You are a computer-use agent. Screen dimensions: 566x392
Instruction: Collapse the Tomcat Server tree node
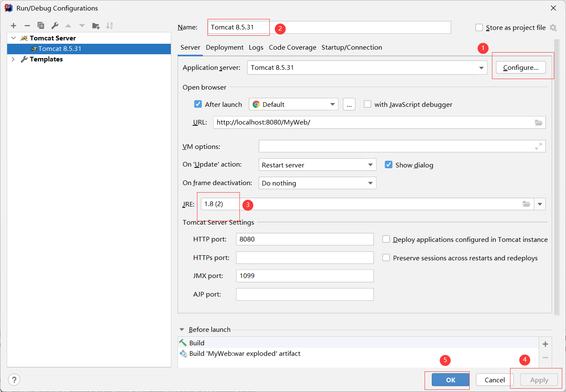coord(13,38)
